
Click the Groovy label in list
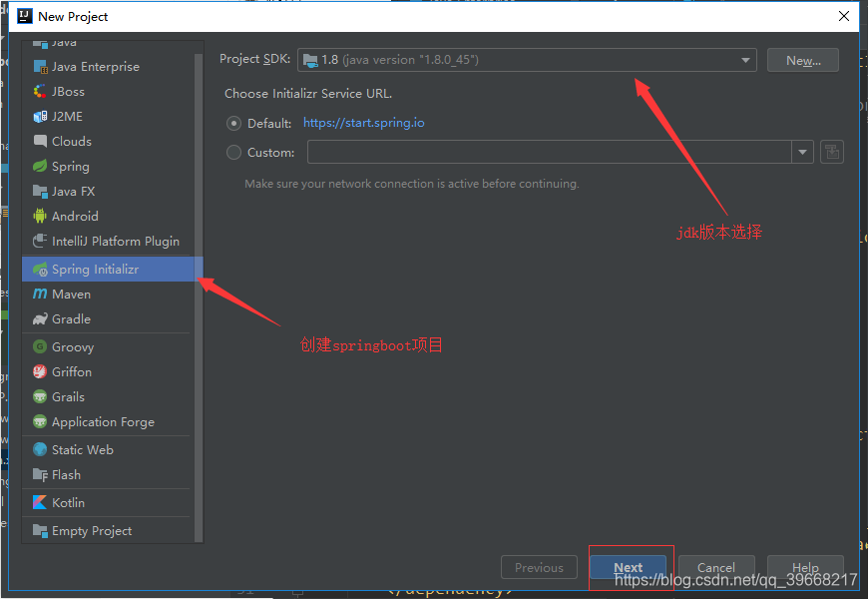tap(73, 346)
